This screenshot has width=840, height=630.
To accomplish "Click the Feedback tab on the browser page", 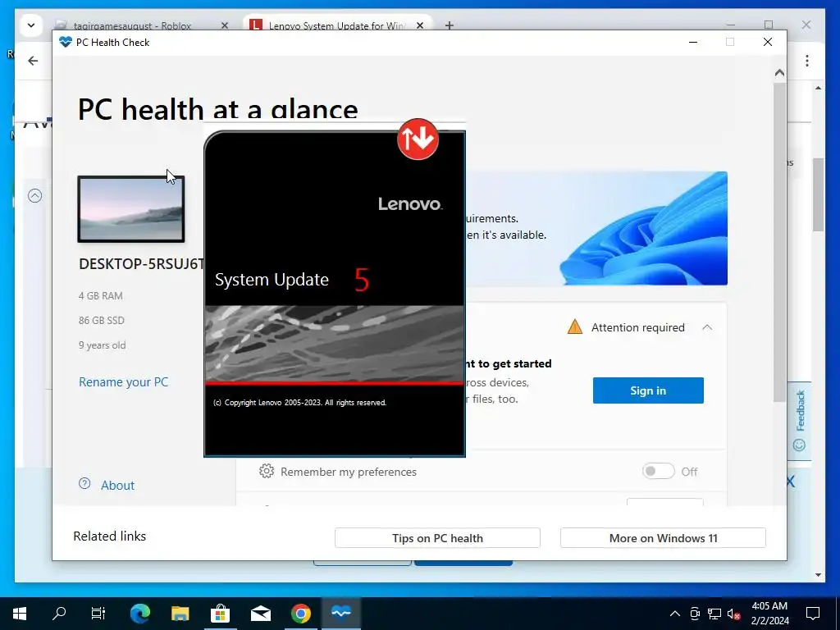I will click(800, 421).
